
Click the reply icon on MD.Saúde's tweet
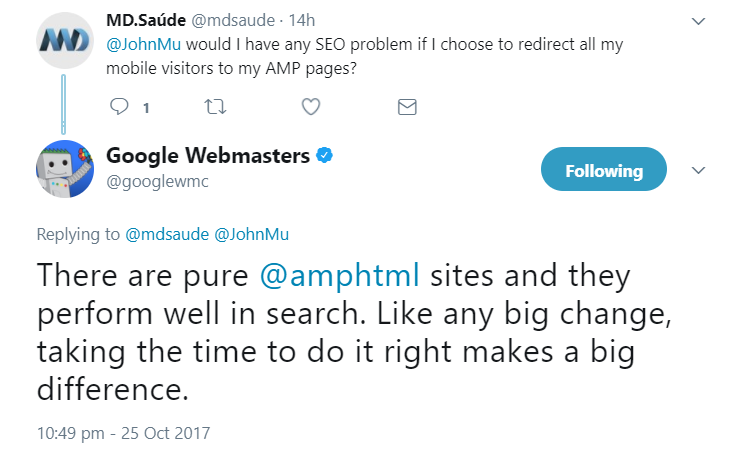tap(120, 106)
